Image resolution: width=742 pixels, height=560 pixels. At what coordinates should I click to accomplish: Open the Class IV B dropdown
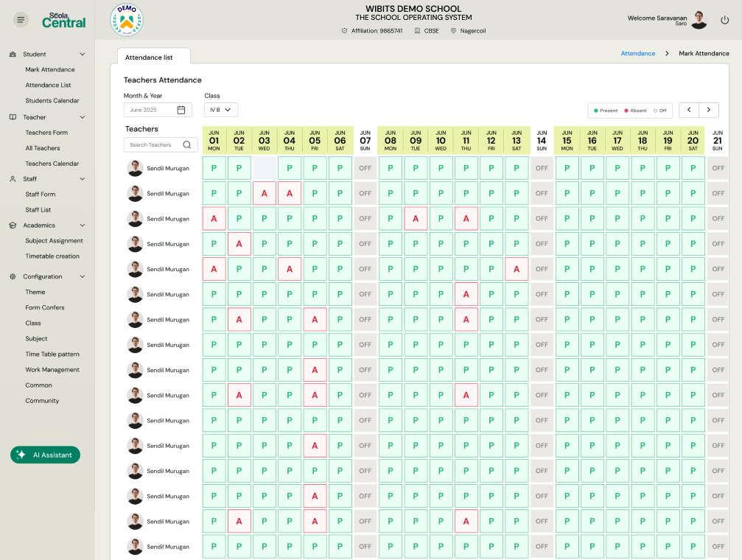point(220,109)
